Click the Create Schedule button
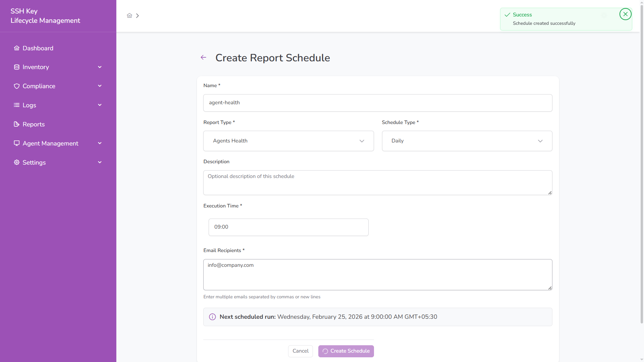 click(346, 351)
